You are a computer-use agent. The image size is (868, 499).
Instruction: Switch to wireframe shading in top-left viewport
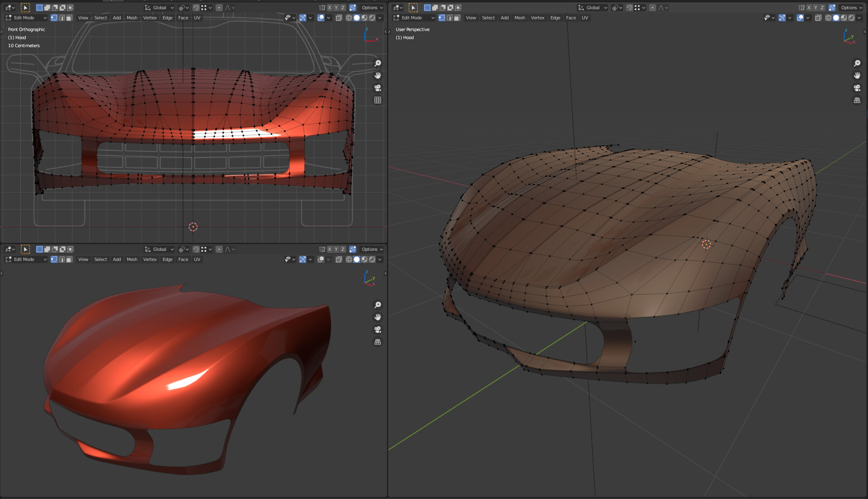pyautogui.click(x=349, y=18)
